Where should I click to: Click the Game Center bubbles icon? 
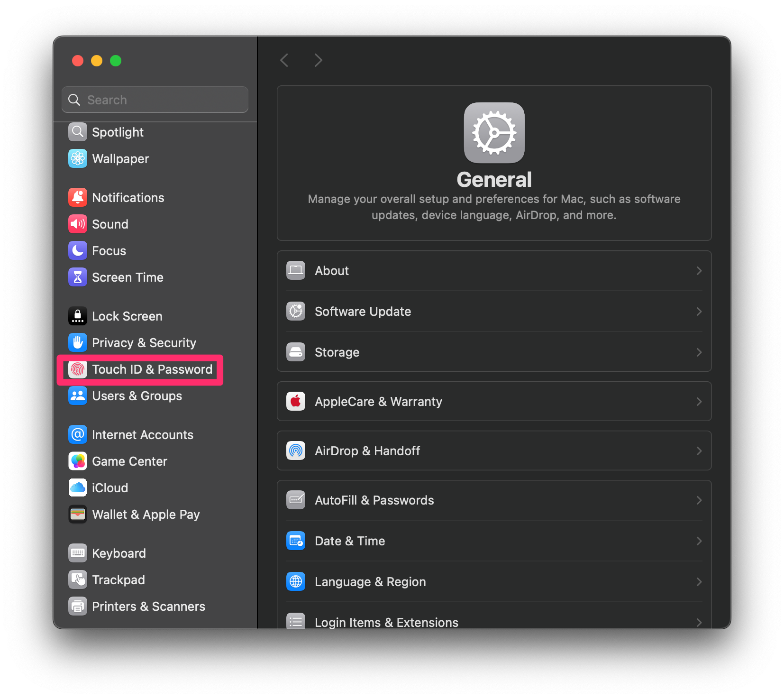[78, 461]
